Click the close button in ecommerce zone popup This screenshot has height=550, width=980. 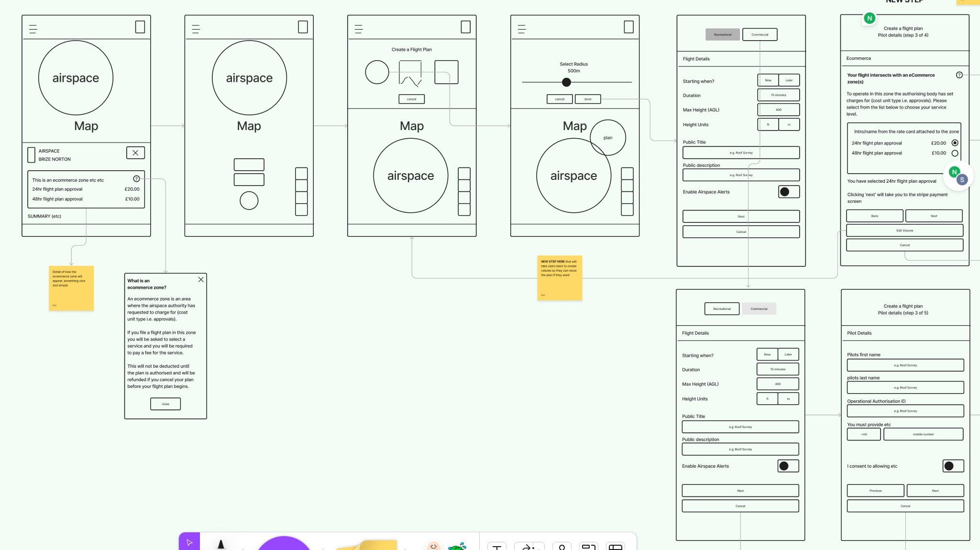[165, 404]
